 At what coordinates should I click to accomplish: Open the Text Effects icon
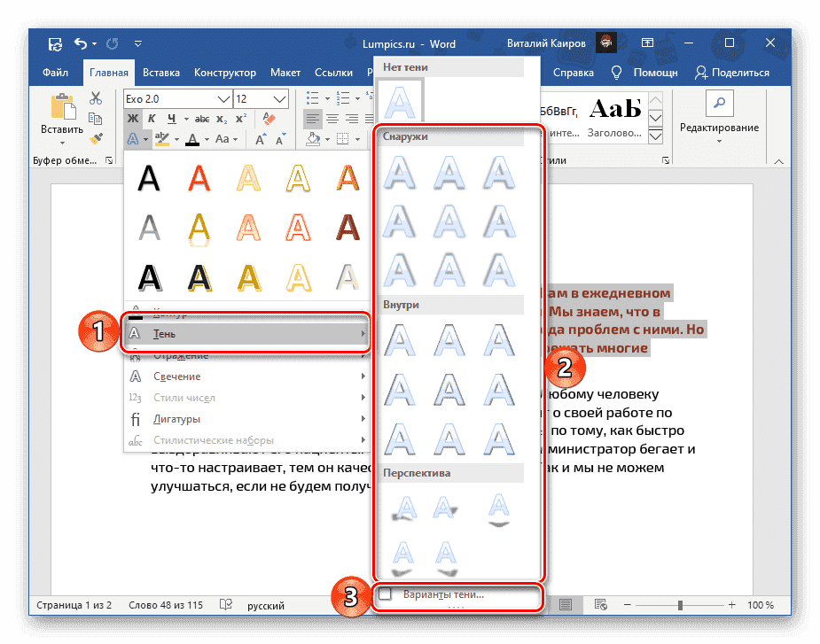coord(133,139)
